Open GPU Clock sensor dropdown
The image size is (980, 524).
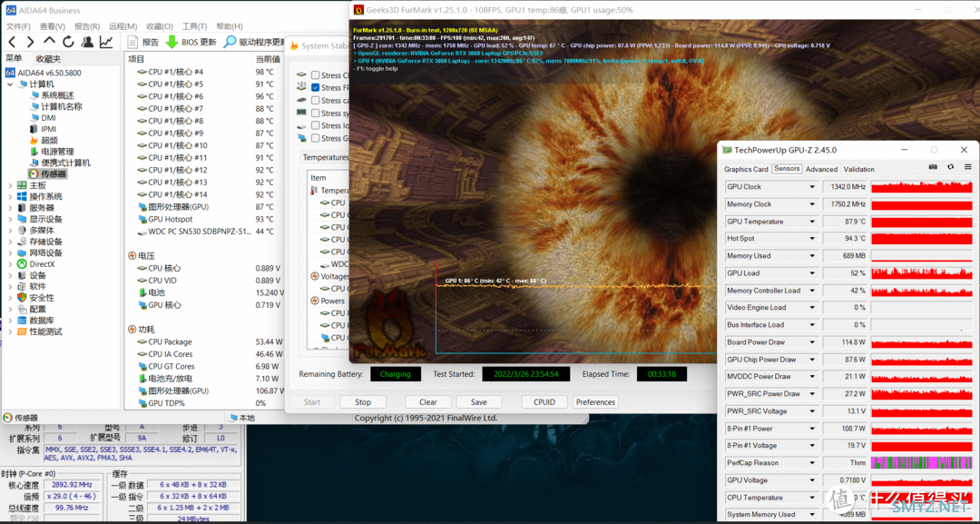tap(812, 187)
